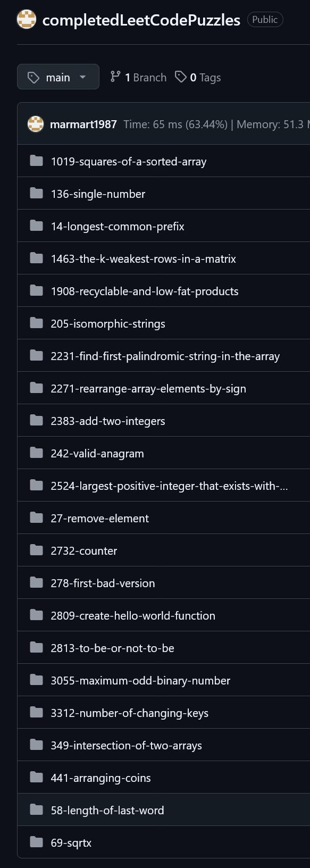Click the folder icon beside 27-remove-element
Viewport: 310px width, 868px height.
click(36, 518)
